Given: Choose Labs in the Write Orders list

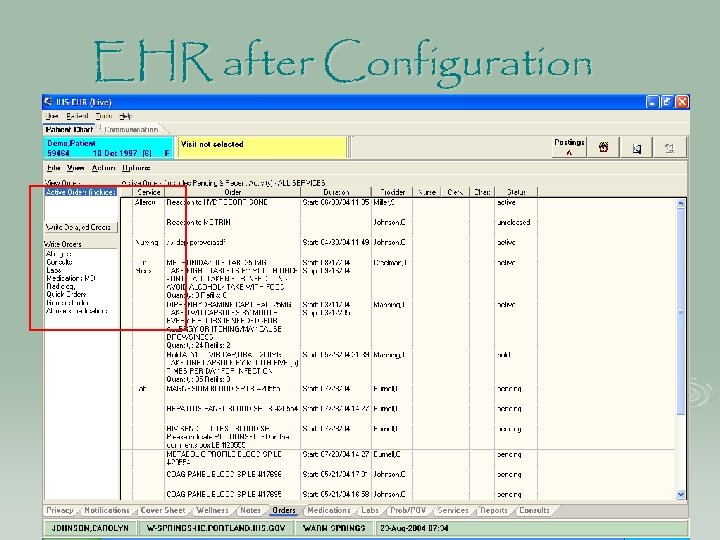Looking at the screenshot, I should click(53, 270).
